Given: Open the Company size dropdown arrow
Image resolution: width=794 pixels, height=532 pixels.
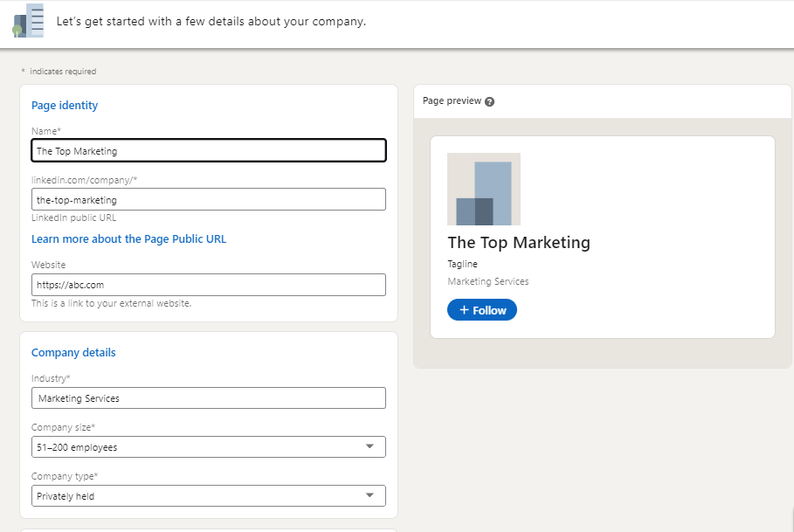Looking at the screenshot, I should [369, 446].
